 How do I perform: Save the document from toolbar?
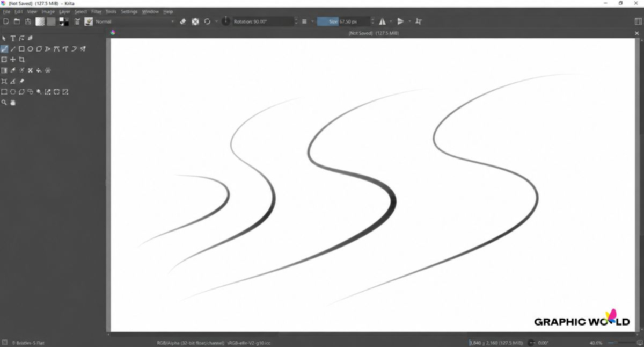28,21
